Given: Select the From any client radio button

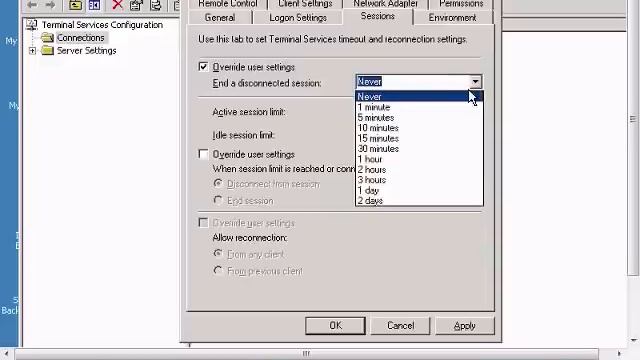Looking at the screenshot, I should [218, 254].
